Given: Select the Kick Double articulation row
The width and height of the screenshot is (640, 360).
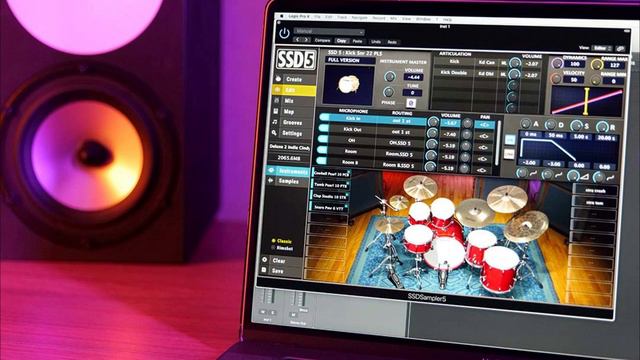Looking at the screenshot, I should (x=453, y=73).
